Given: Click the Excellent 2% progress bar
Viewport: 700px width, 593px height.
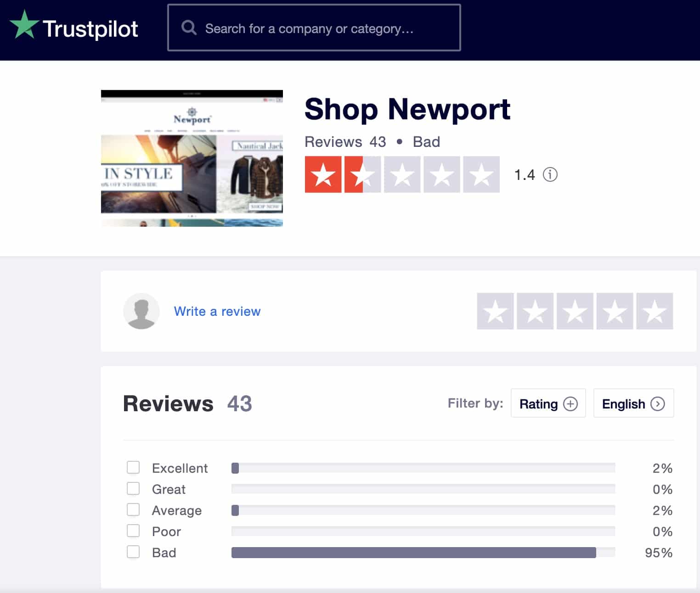Looking at the screenshot, I should 423,468.
